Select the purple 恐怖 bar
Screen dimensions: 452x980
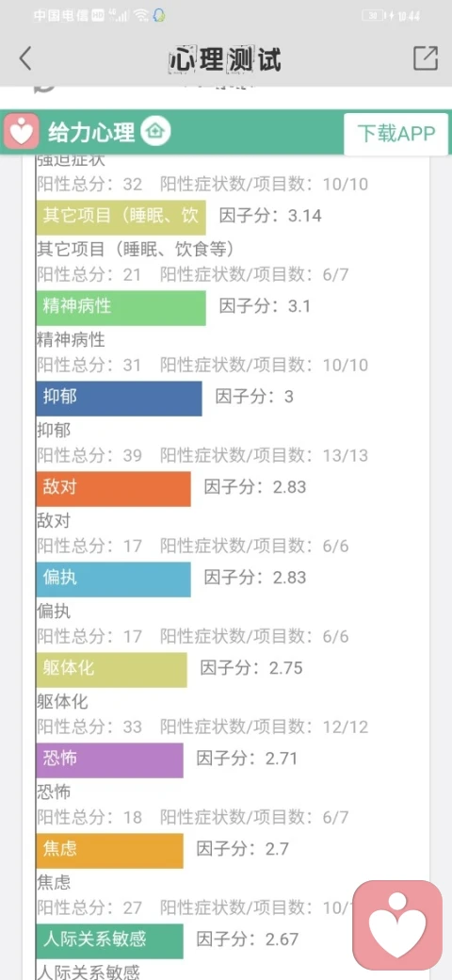tap(110, 760)
